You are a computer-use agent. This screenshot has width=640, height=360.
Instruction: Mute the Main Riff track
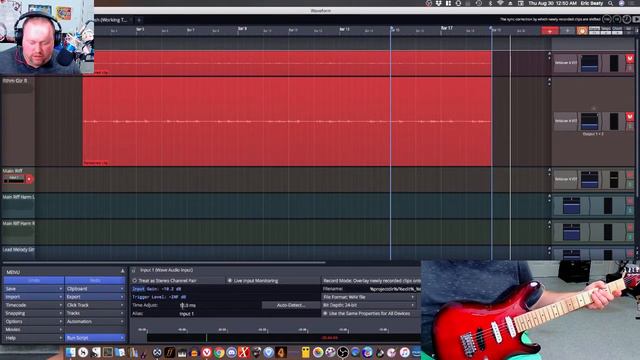pos(630,175)
